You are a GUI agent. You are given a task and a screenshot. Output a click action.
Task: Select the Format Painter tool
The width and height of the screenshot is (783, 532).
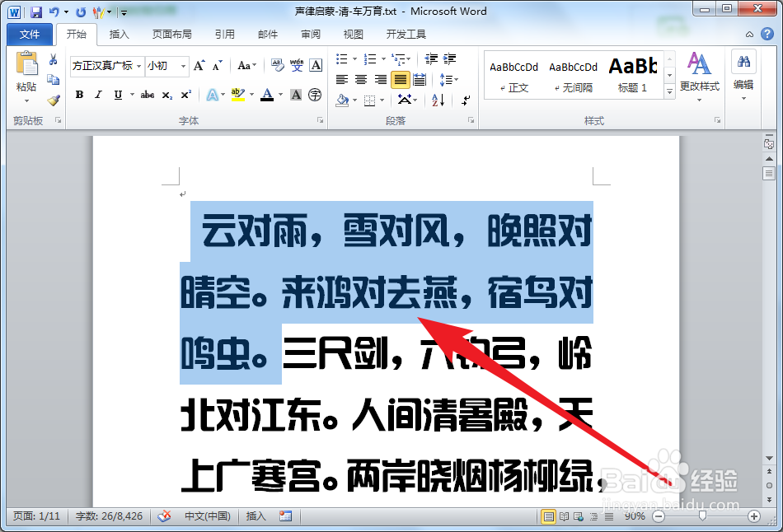click(x=54, y=99)
